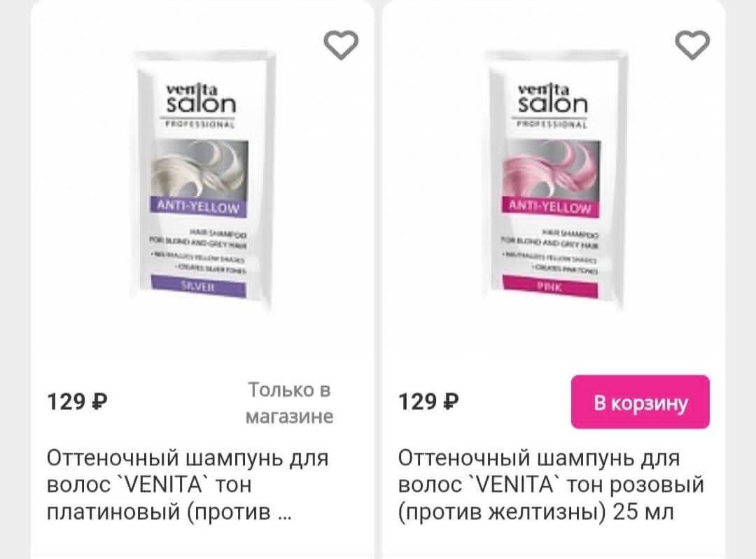Image resolution: width=756 pixels, height=559 pixels.
Task: Select the Только в магазине availability label
Action: (289, 403)
